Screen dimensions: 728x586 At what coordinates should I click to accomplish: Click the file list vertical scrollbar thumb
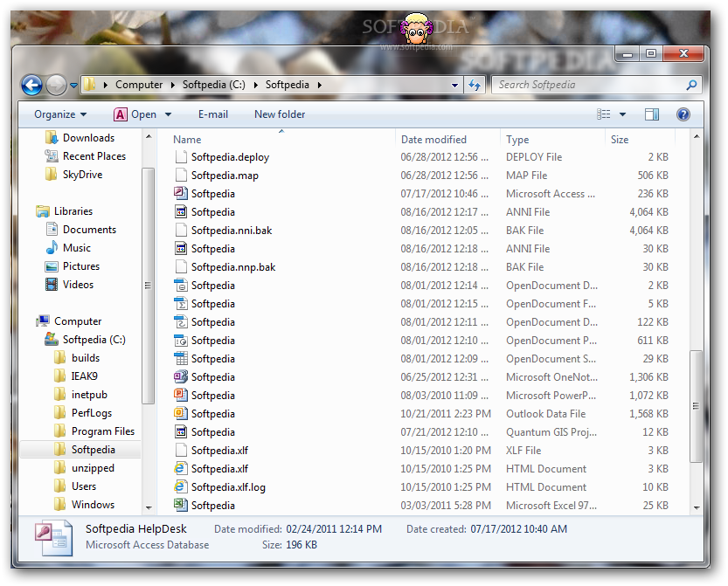pos(696,406)
